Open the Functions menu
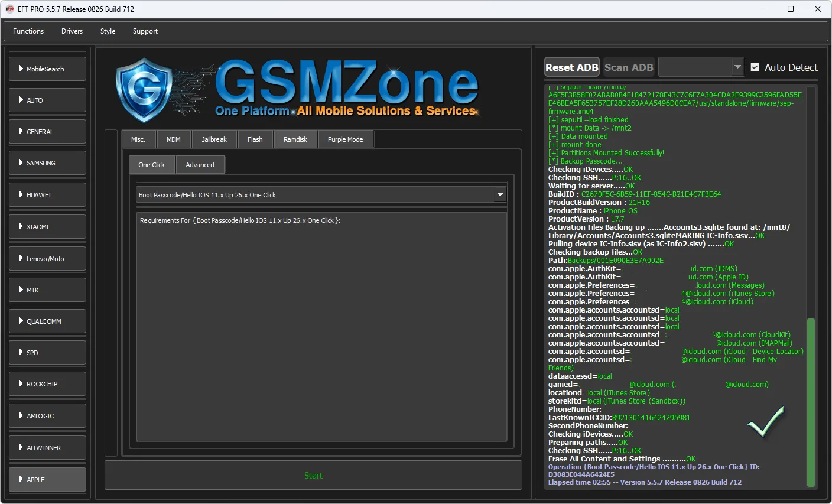The image size is (832, 504). pyautogui.click(x=28, y=31)
